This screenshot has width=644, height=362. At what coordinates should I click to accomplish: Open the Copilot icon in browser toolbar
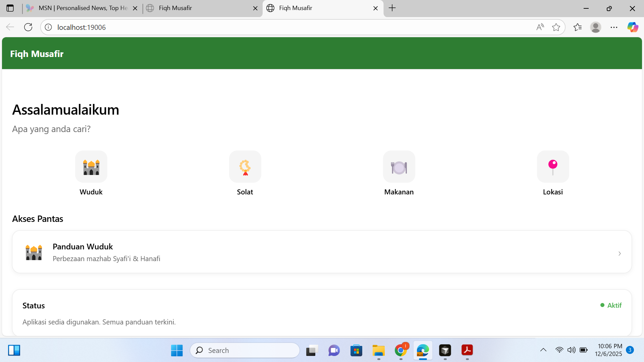coord(633,27)
